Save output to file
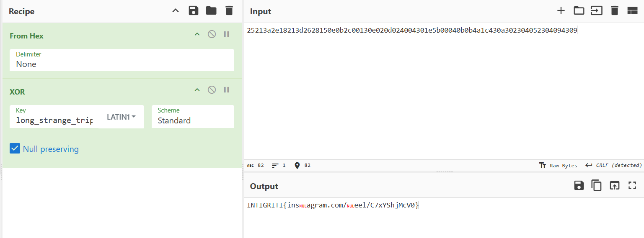Screen dimensions: 644x238 click(579, 186)
